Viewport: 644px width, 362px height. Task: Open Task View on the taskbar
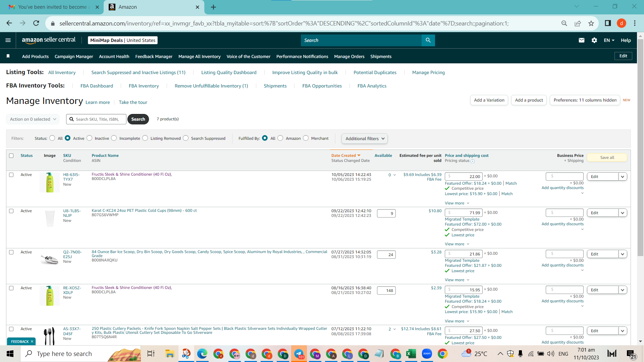(x=151, y=354)
